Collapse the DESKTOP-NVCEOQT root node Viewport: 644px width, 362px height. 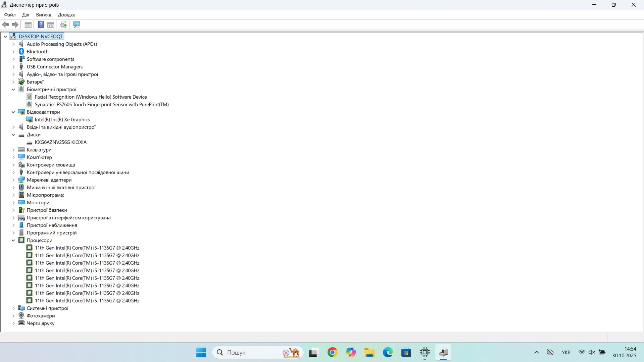[x=5, y=37]
